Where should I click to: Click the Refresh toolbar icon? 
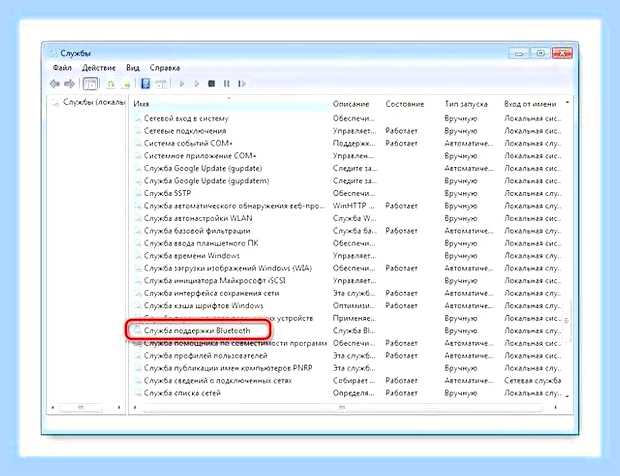111,84
